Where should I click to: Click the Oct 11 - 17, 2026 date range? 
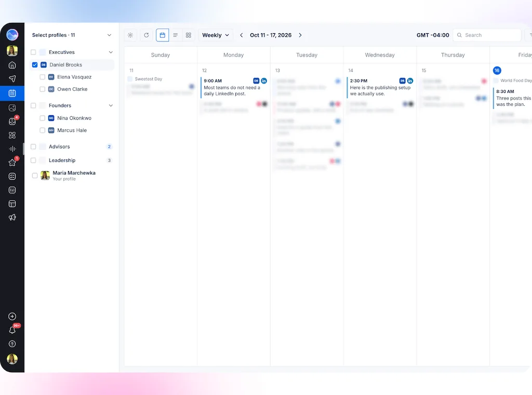(271, 35)
